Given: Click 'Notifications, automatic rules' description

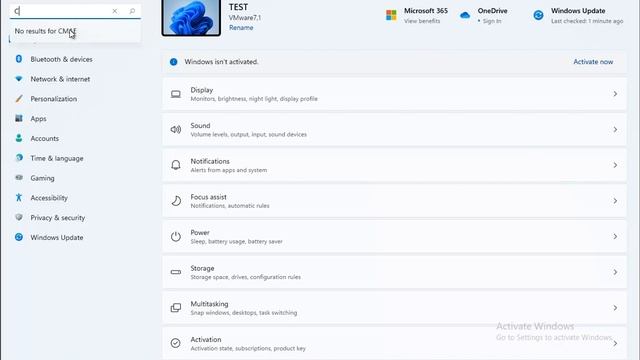Looking at the screenshot, I should tap(230, 206).
